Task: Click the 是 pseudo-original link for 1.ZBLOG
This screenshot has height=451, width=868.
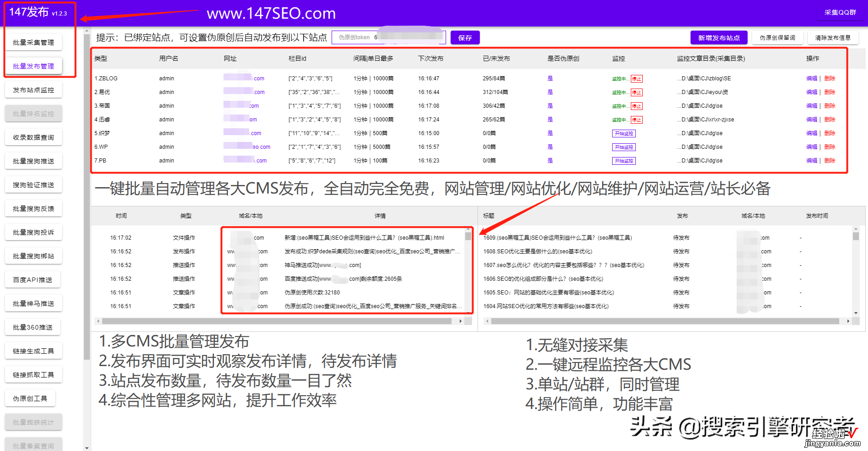Action: click(550, 79)
